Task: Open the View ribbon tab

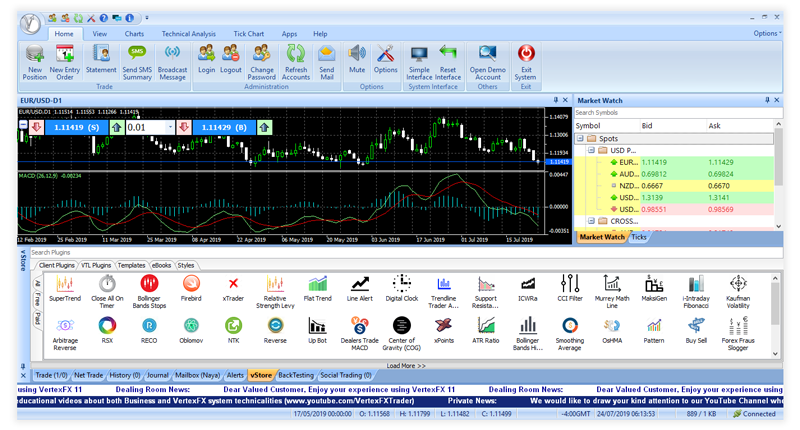Action: click(x=99, y=34)
